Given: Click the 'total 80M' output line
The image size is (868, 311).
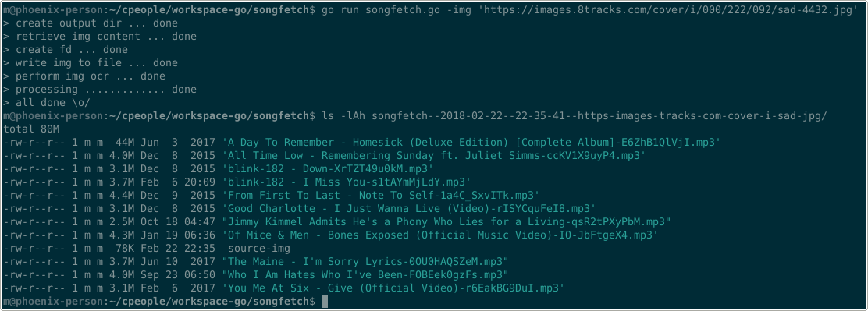Looking at the screenshot, I should 31,129.
